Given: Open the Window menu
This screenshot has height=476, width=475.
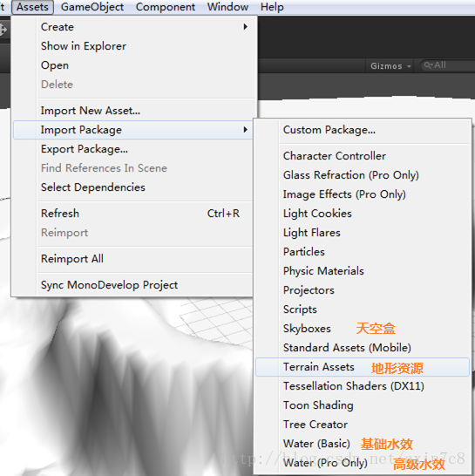Looking at the screenshot, I should pos(227,7).
